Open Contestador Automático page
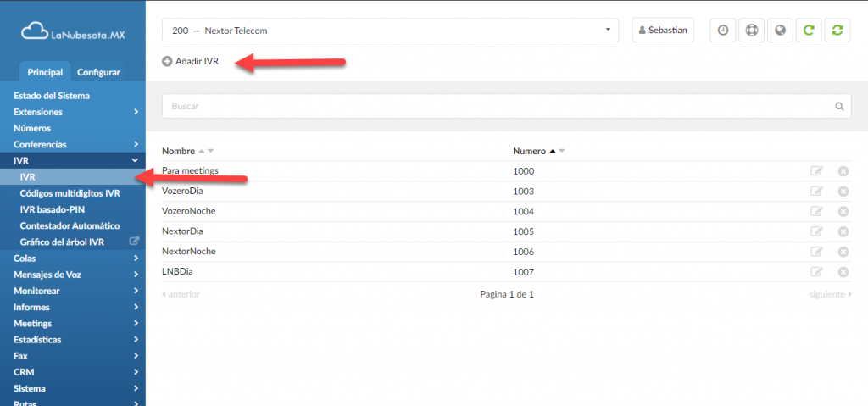 click(70, 226)
